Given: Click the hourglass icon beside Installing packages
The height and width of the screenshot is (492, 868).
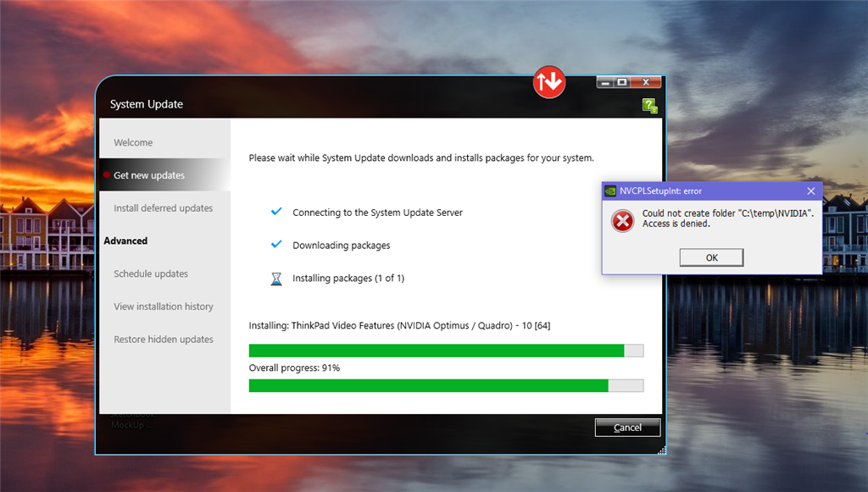Looking at the screenshot, I should coord(276,279).
